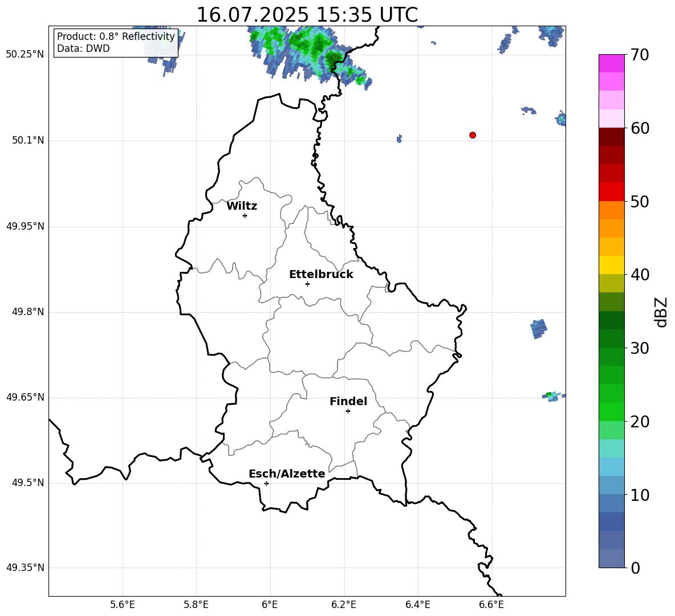The height and width of the screenshot is (616, 675).
Task: Click the bright green colorbar segment at 20
Action: click(x=612, y=412)
